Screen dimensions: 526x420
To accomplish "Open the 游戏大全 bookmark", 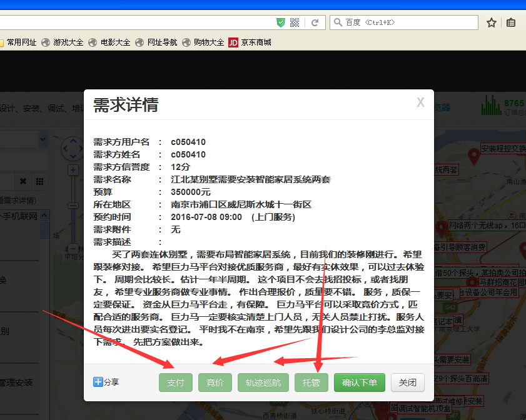I will point(63,42).
